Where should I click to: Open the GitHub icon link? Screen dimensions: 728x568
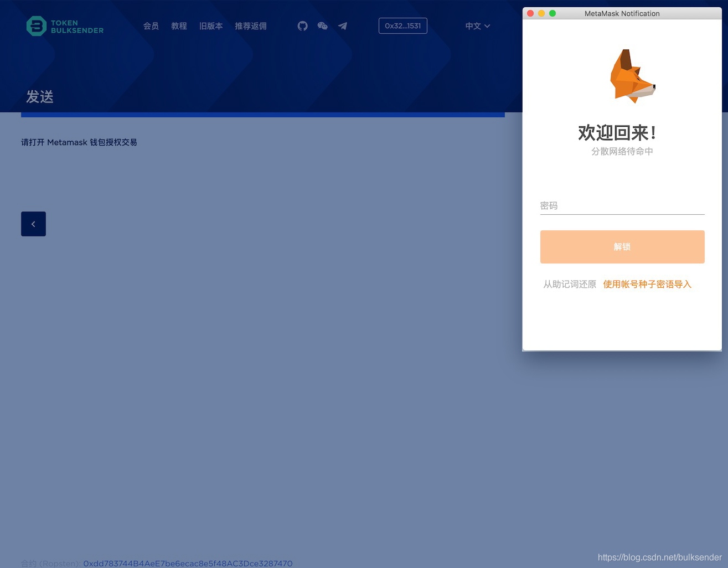[x=302, y=26]
